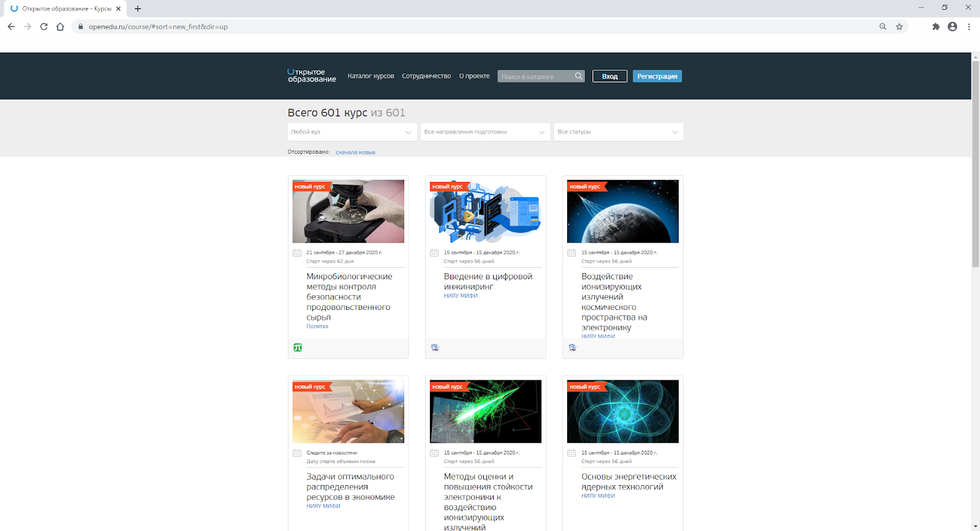Click date text 21 сентября - 27 декабря 2020 г.
Viewport: 980px width, 531px height.
(x=344, y=252)
